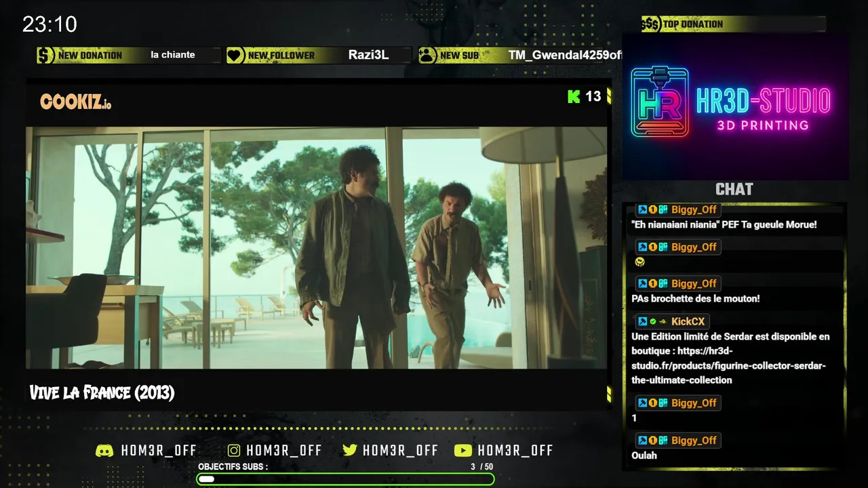Click the viewer count '13'

[593, 97]
